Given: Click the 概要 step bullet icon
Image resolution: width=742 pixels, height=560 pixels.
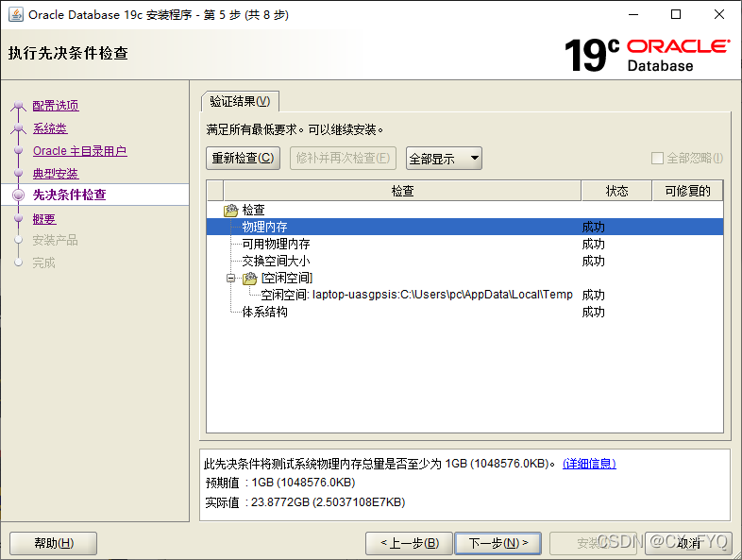Looking at the screenshot, I should [x=18, y=219].
